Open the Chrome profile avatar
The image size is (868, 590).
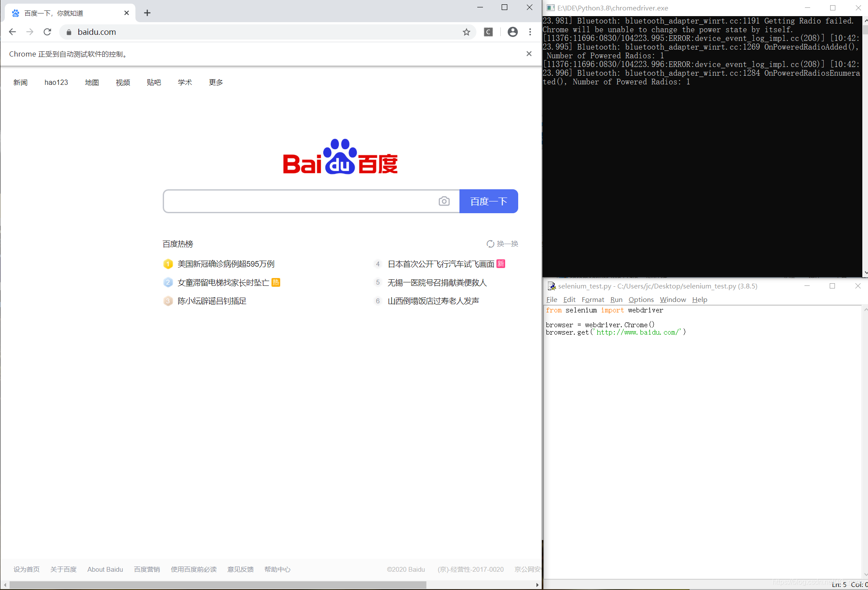tap(513, 32)
